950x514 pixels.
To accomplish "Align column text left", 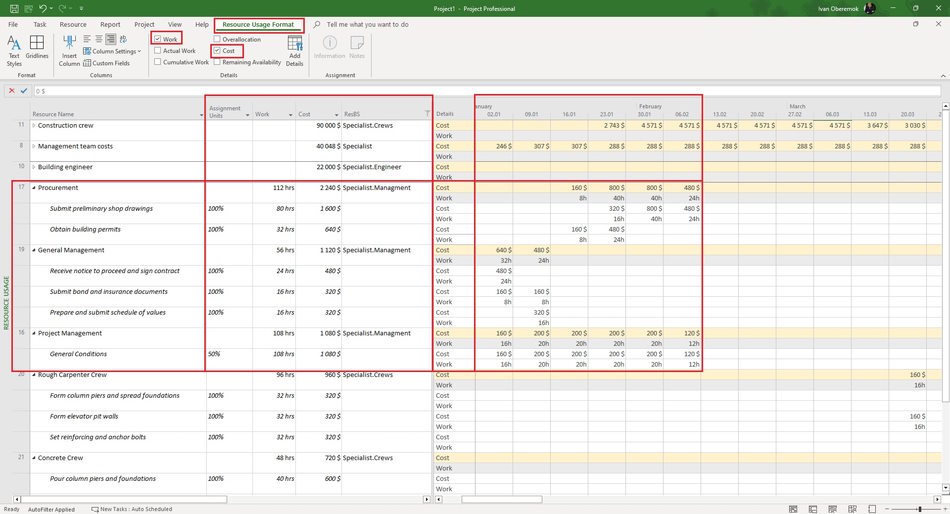I will pyautogui.click(x=87, y=39).
